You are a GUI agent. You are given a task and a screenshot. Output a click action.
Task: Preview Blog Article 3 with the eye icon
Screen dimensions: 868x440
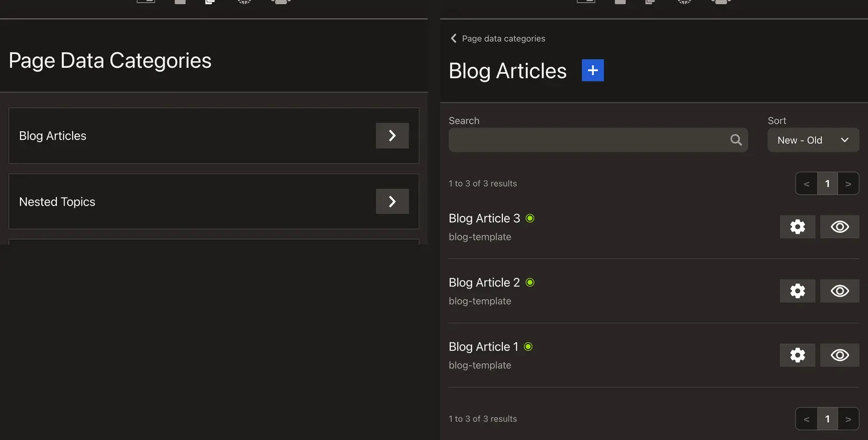point(840,227)
